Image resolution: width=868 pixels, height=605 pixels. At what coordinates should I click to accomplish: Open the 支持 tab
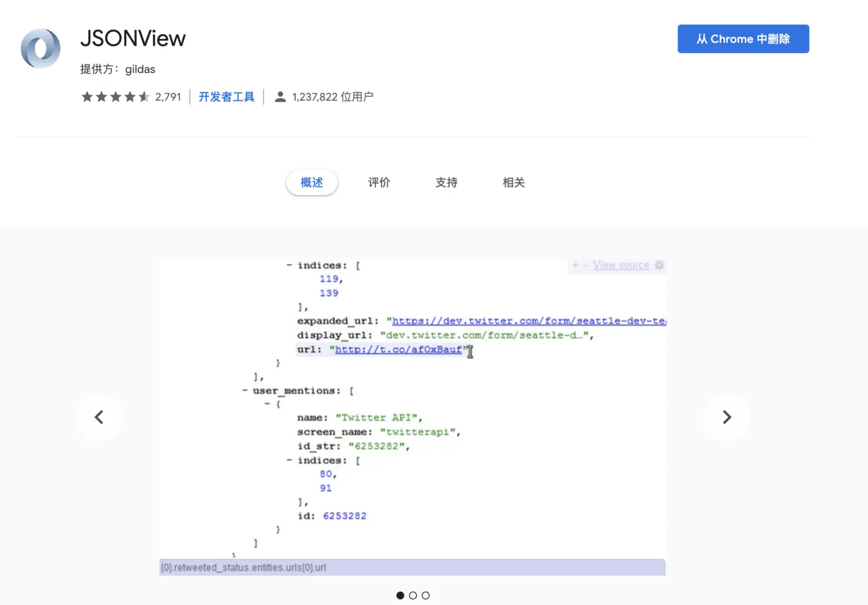click(446, 182)
